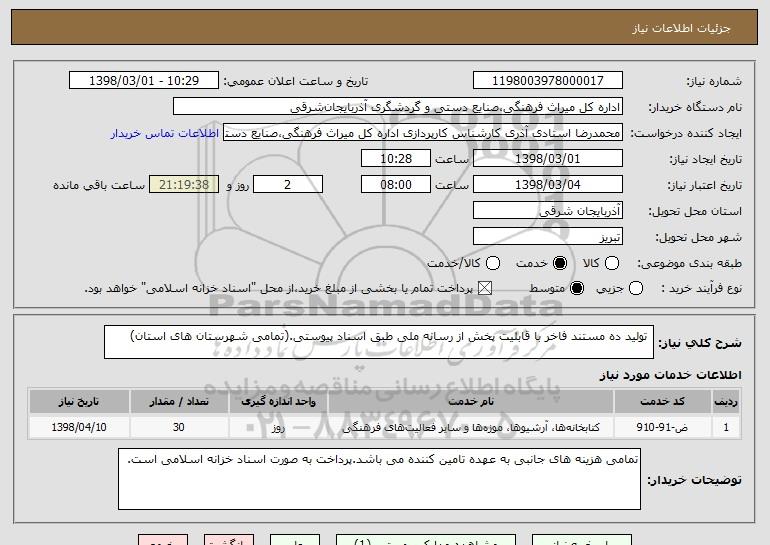Click the delivery province field آذربایجان شرقی
This screenshot has height=545, width=770.
click(x=548, y=211)
